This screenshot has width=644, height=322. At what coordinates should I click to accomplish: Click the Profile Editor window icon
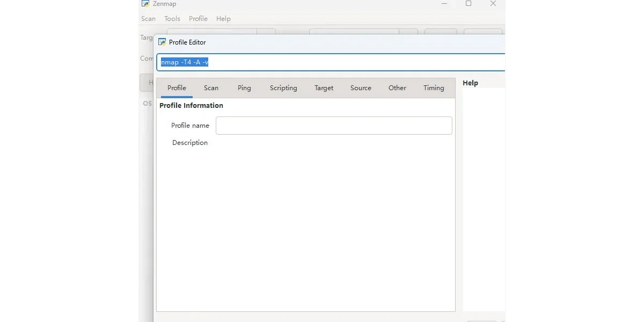162,42
